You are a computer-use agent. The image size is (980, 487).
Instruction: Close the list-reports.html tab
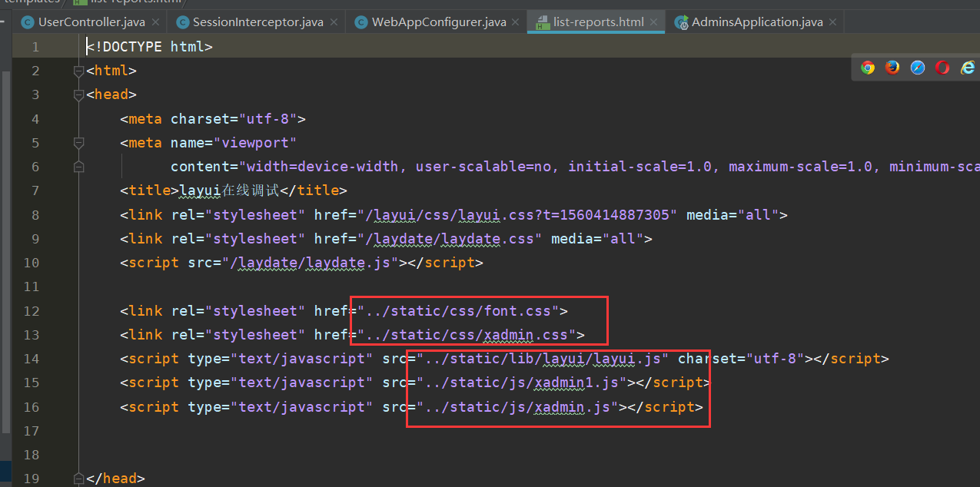click(x=654, y=22)
